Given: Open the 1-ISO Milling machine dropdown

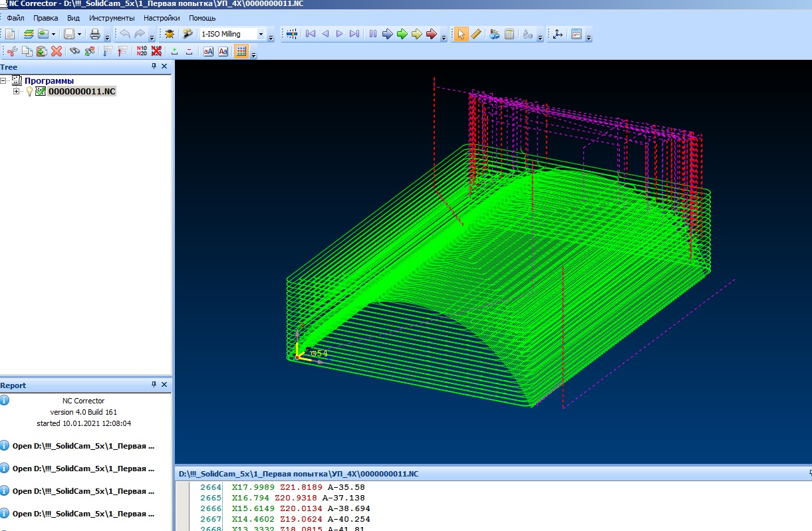Looking at the screenshot, I should point(261,34).
